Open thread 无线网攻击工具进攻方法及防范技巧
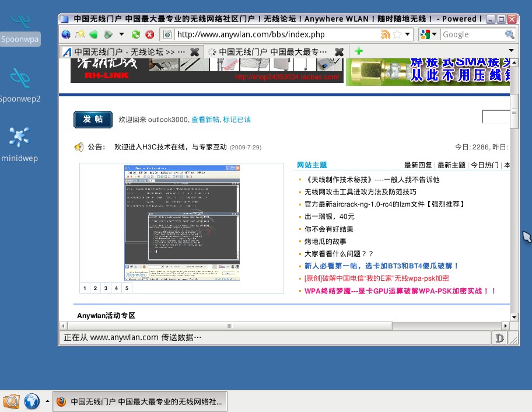 click(360, 192)
